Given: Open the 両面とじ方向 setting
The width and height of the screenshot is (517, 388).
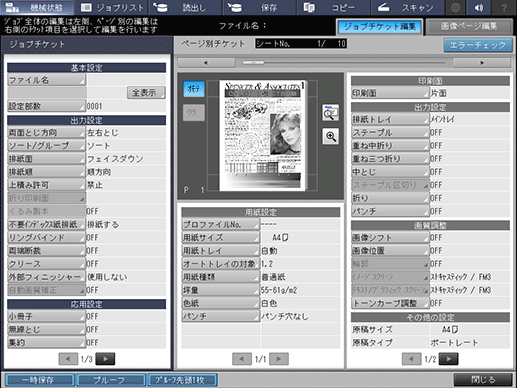Looking at the screenshot, I should 46,133.
